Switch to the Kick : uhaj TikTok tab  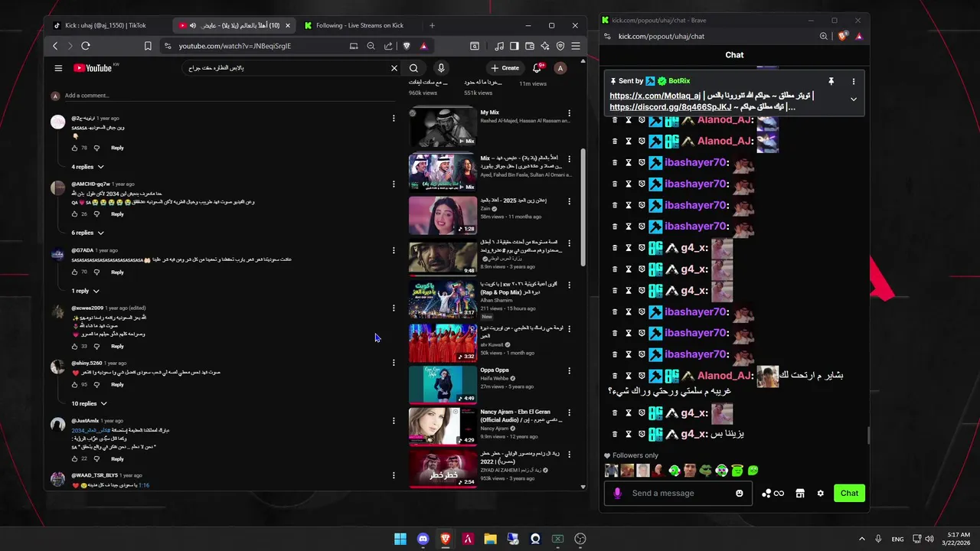coord(106,25)
